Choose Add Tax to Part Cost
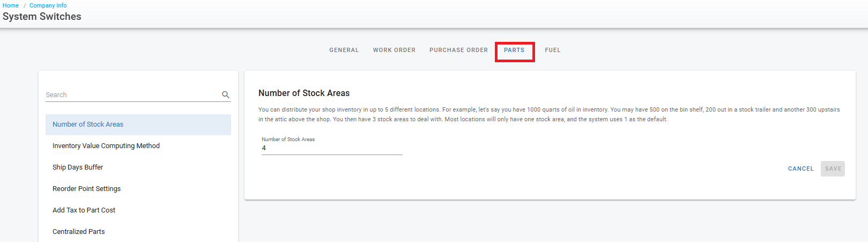Viewport: 868px width, 242px height. pos(84,210)
